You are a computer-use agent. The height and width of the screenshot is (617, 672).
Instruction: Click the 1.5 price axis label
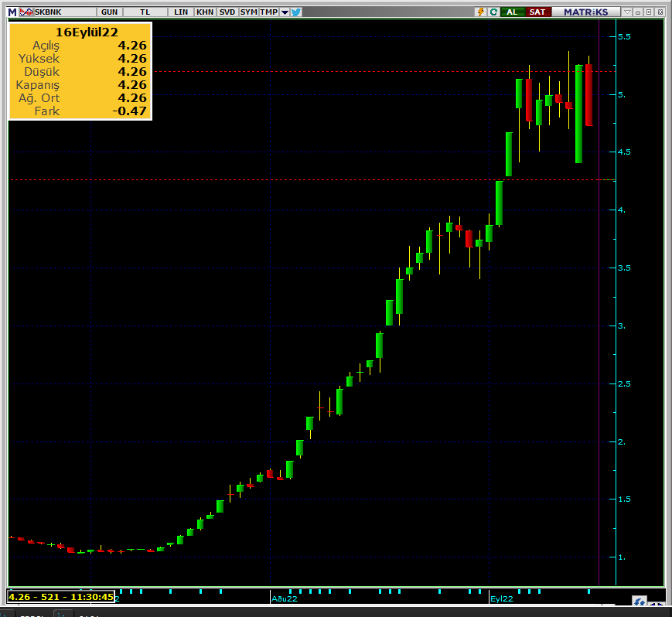pyautogui.click(x=624, y=499)
